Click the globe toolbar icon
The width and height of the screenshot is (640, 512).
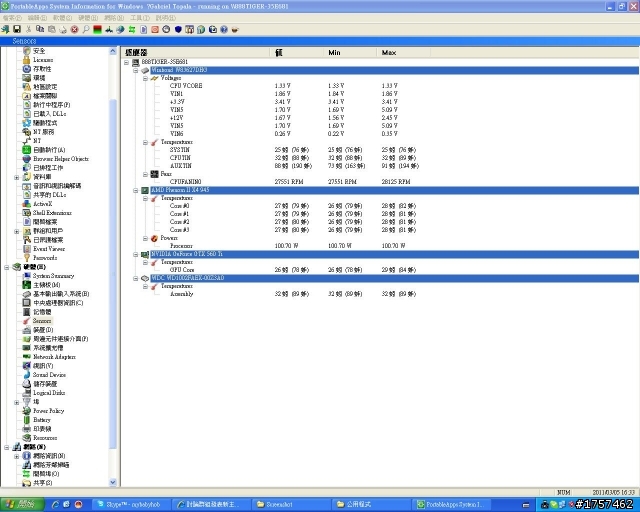pyautogui.click(x=120, y=29)
